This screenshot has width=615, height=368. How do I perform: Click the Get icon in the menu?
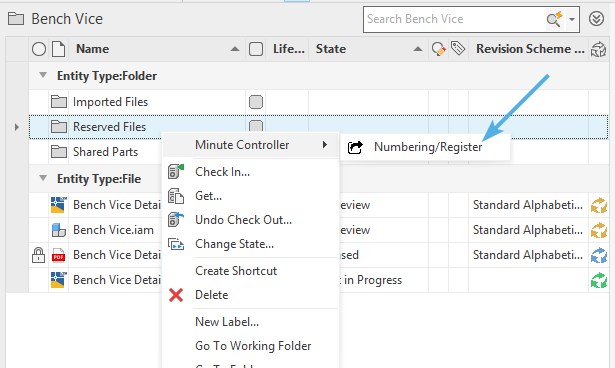pos(176,196)
